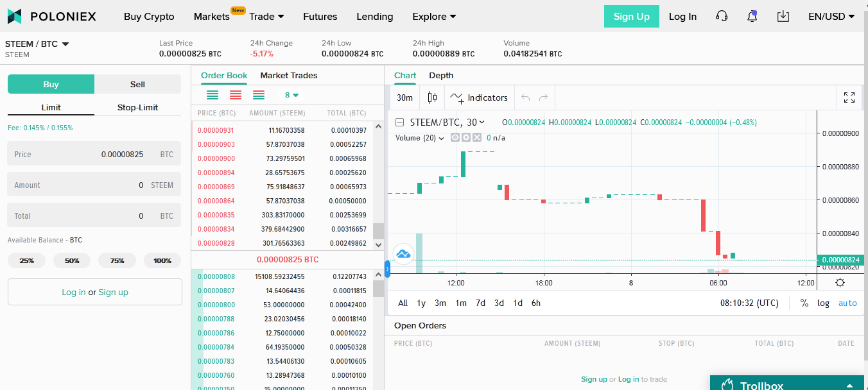Open the Indicators menu on chart
868x390 pixels.
(479, 97)
